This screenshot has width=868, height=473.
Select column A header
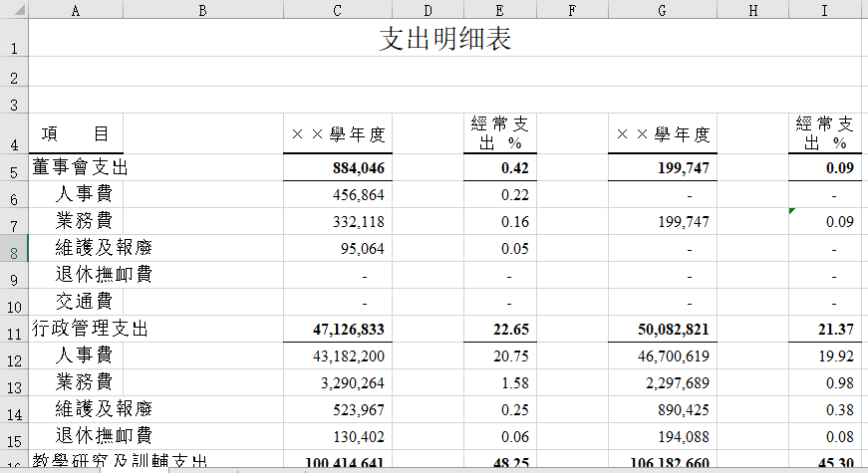click(x=76, y=10)
